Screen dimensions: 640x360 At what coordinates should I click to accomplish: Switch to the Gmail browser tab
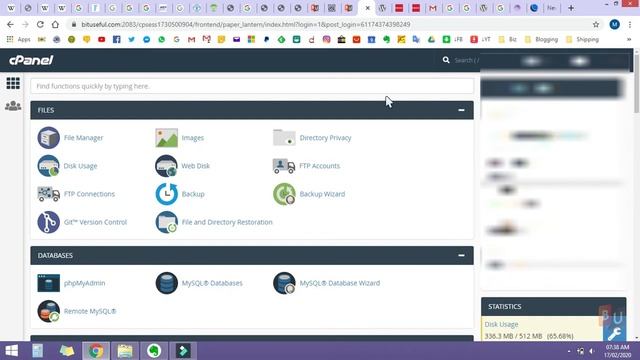click(x=433, y=8)
